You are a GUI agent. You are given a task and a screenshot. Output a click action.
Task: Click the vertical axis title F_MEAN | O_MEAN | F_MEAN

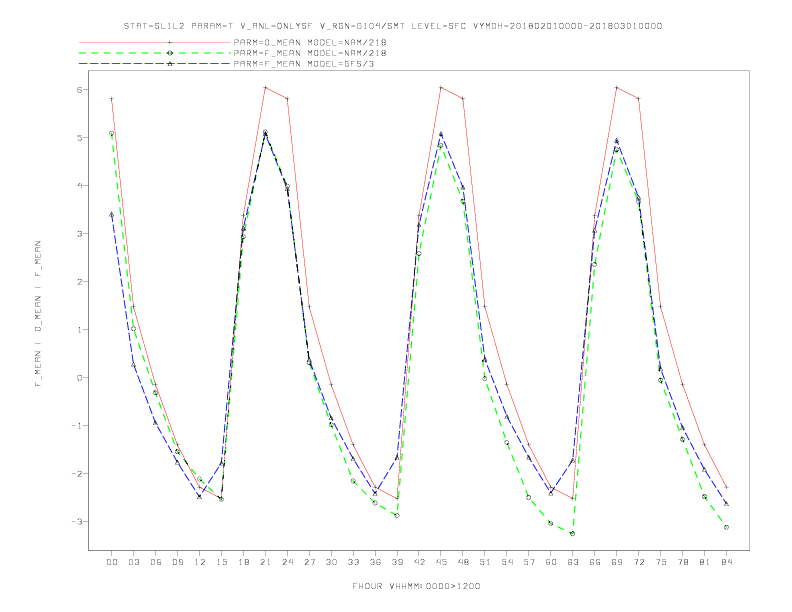click(38, 314)
